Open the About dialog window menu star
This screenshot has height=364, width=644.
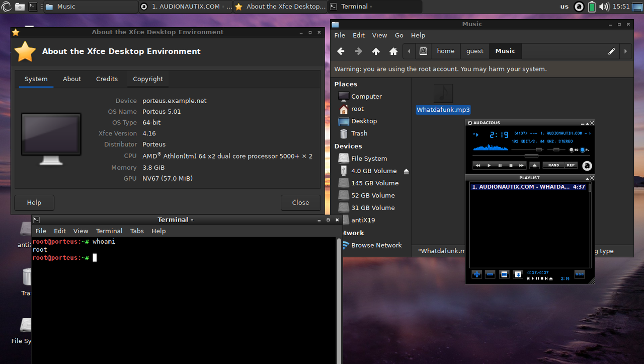[16, 32]
